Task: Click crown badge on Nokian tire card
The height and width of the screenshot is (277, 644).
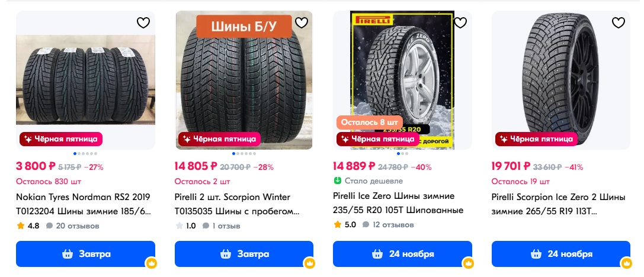Action: [x=151, y=263]
